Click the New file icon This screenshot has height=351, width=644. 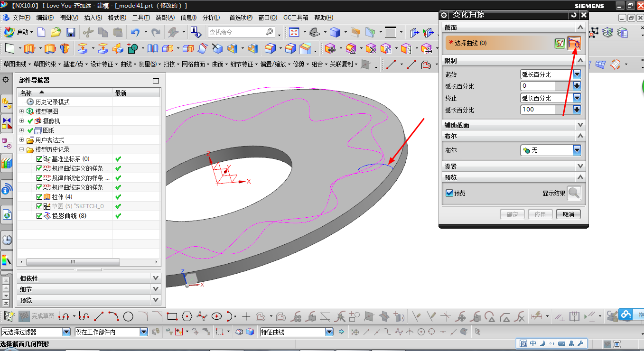click(x=41, y=32)
